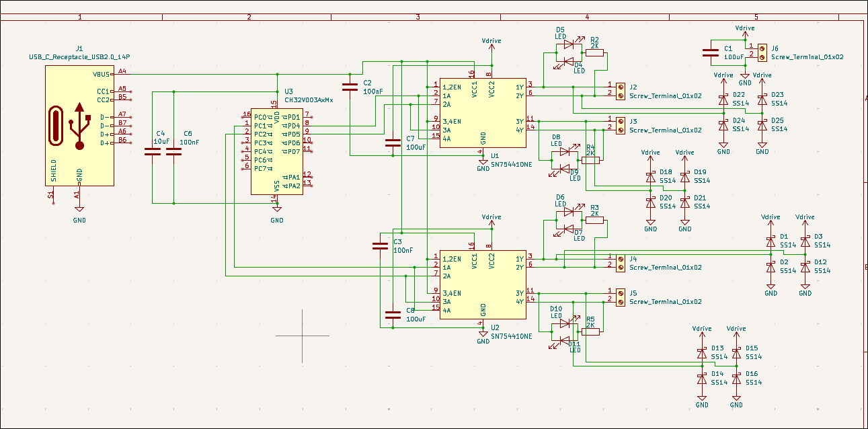The height and width of the screenshot is (429, 868).
Task: Click the CH32V003 microcontroller U3 body
Action: (276, 151)
